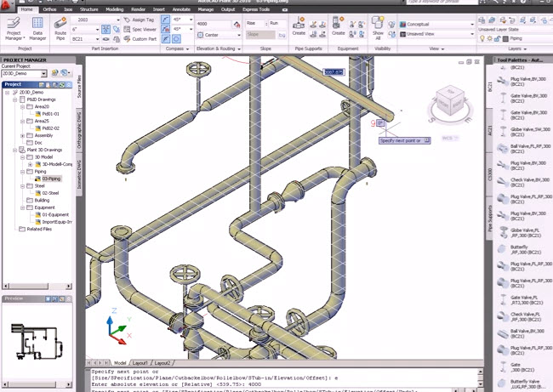Image resolution: width=553 pixels, height=392 pixels.
Task: Click the elevation pick icon beside 4000
Action: point(237,24)
